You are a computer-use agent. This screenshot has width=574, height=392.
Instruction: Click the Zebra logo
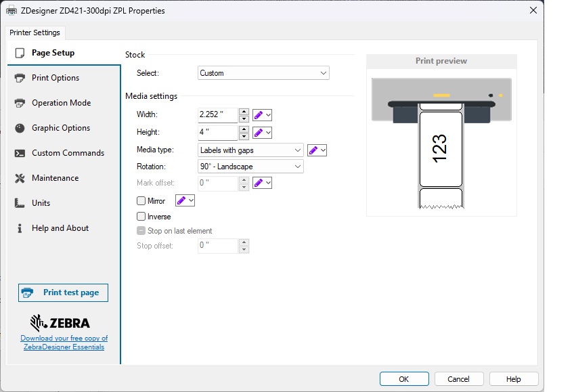click(60, 323)
